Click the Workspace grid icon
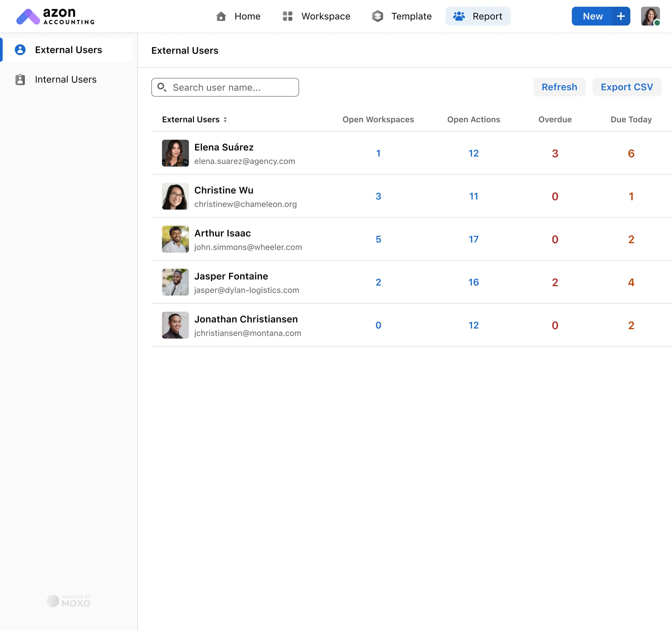The image size is (672, 631). click(x=287, y=16)
